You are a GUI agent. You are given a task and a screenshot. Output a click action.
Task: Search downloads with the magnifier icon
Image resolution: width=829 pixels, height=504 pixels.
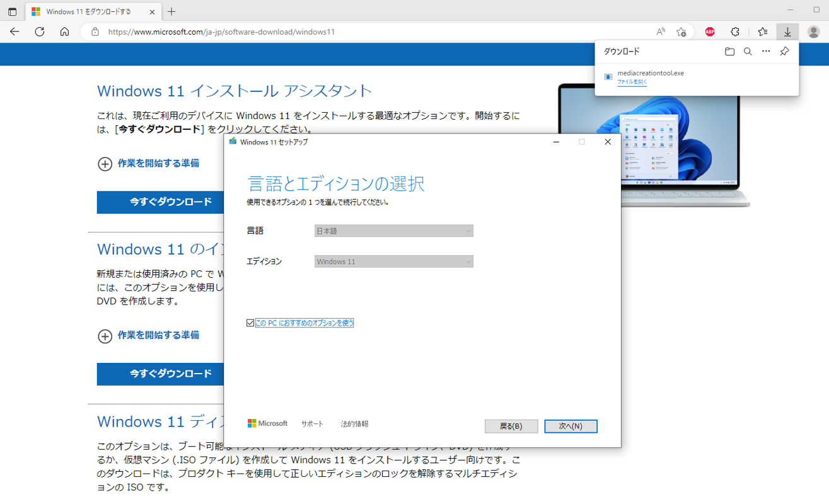[x=748, y=52]
